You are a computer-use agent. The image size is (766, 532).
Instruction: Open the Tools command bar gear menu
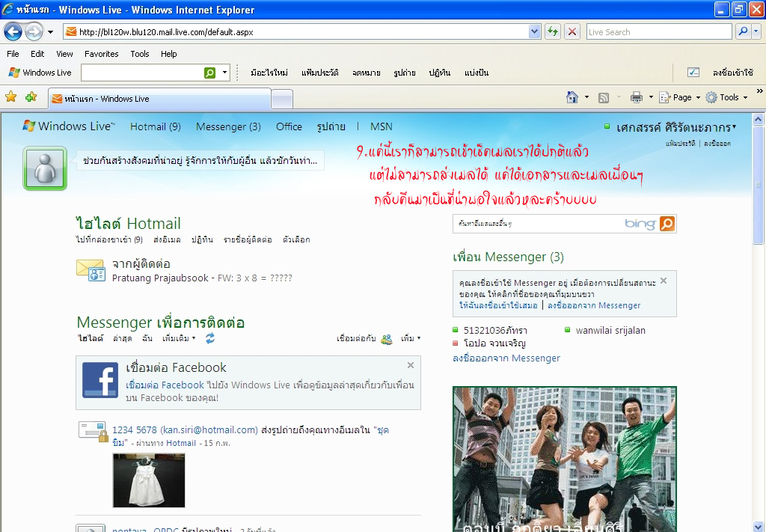pos(726,97)
